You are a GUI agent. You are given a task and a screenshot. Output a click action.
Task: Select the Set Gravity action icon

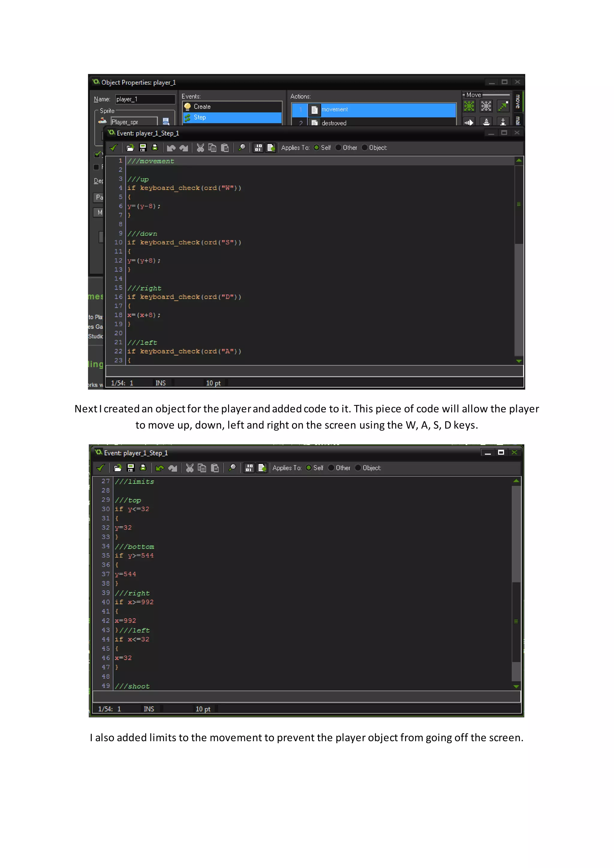(503, 122)
